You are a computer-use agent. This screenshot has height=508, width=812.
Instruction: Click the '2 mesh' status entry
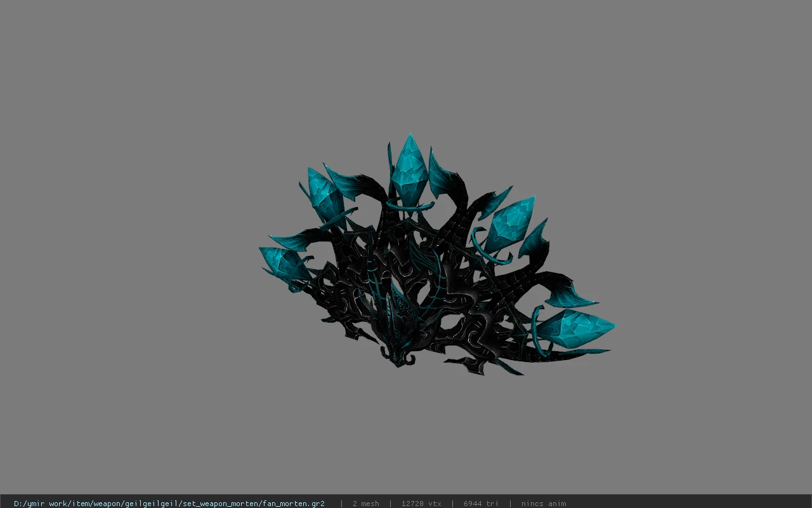(366, 504)
